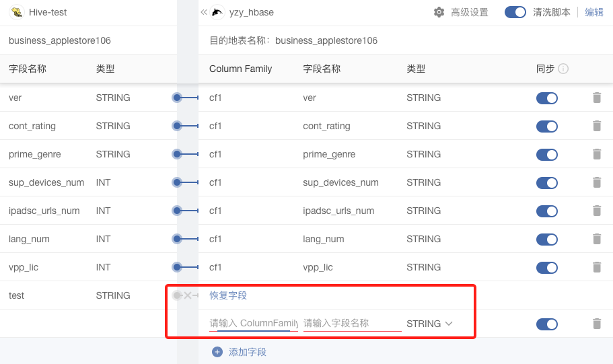Focus the field name input box
Screen dimensions: 613x364
tap(352, 324)
